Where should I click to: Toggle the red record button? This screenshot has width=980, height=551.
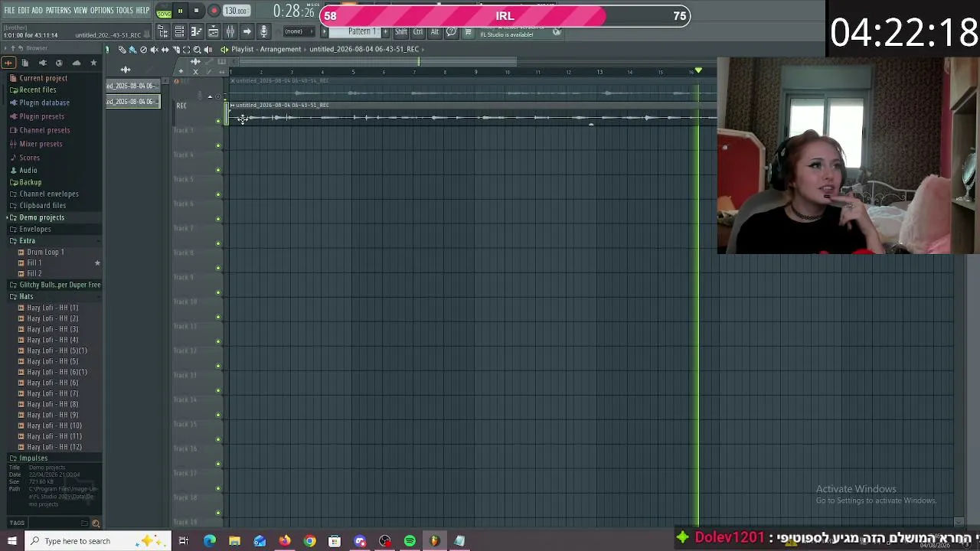click(214, 11)
